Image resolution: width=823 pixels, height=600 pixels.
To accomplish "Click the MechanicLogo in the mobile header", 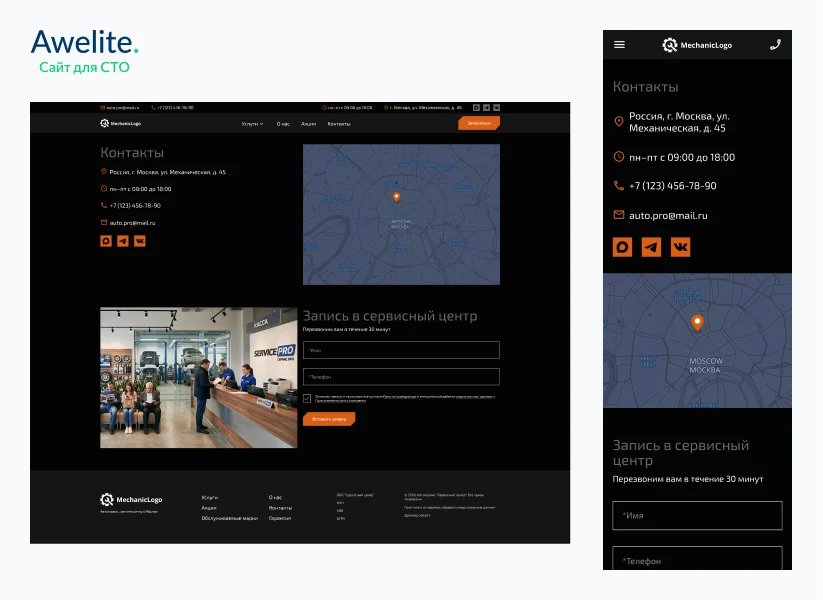I will [x=697, y=45].
